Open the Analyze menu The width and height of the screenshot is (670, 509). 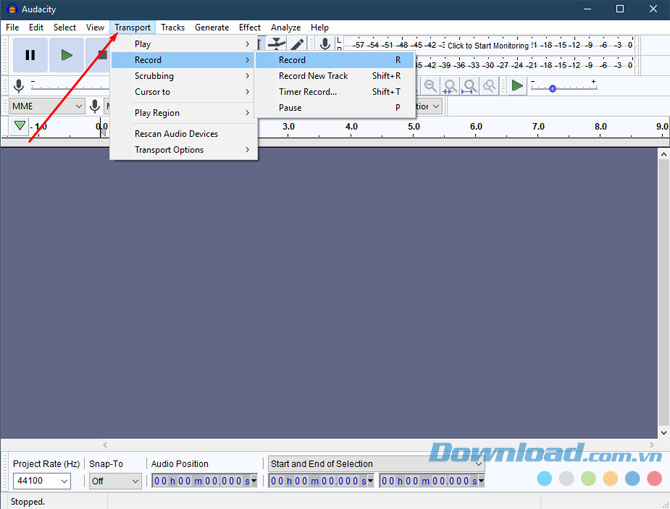tap(285, 27)
